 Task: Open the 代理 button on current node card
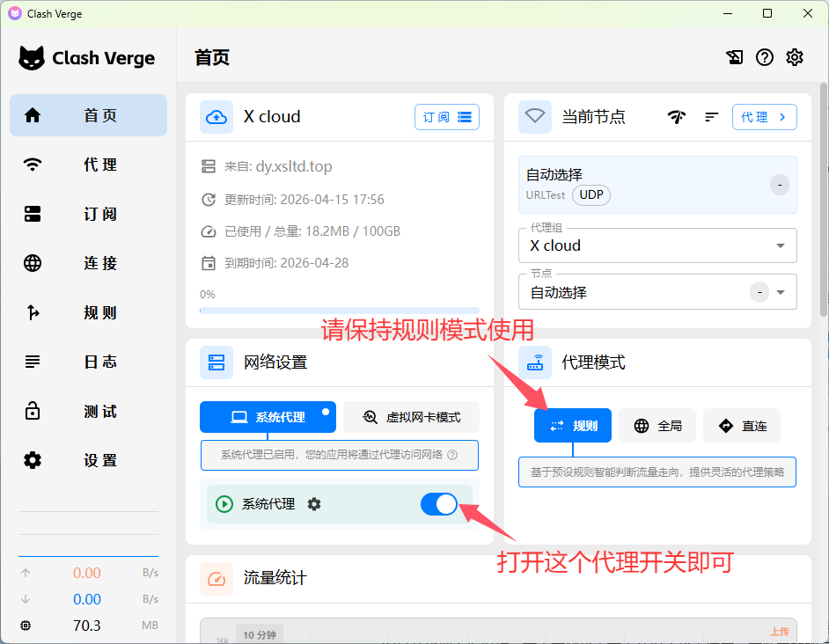pyautogui.click(x=765, y=117)
